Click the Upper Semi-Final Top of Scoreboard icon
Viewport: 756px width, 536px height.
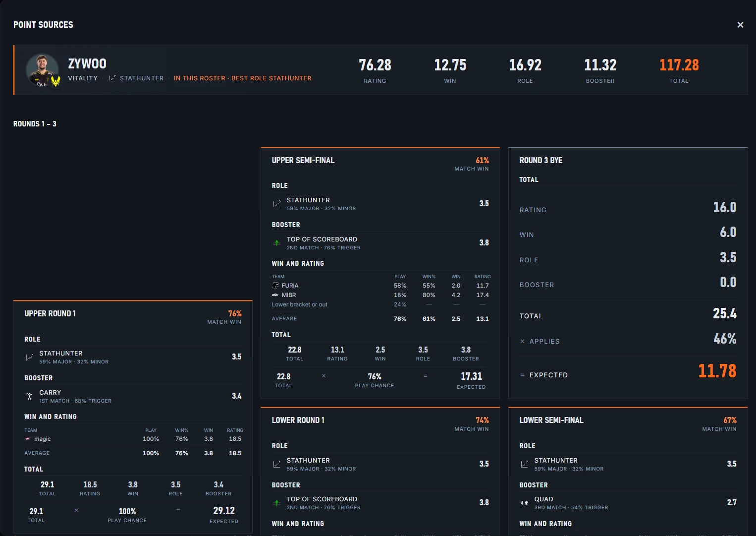[x=276, y=243]
